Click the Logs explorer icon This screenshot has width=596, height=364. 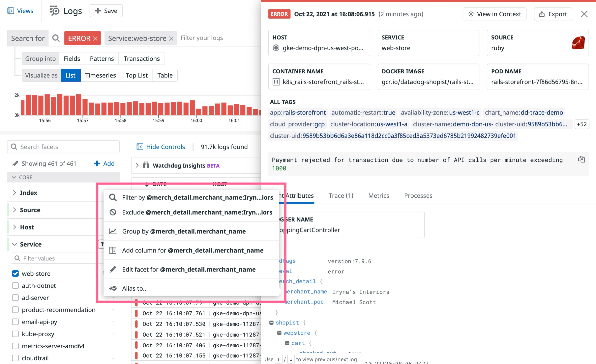(x=54, y=11)
